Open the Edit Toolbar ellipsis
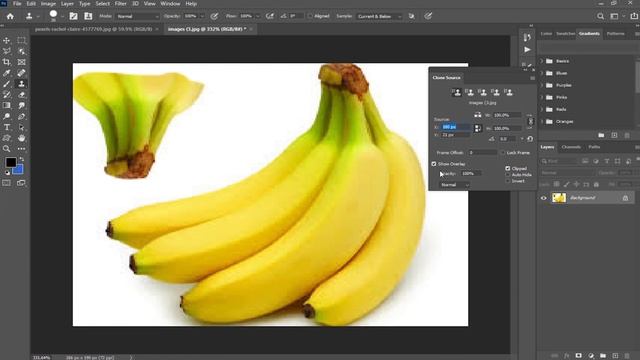 (x=21, y=149)
